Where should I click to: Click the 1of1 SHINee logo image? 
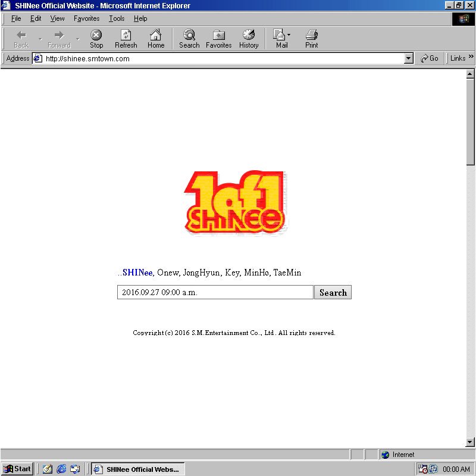pyautogui.click(x=235, y=202)
